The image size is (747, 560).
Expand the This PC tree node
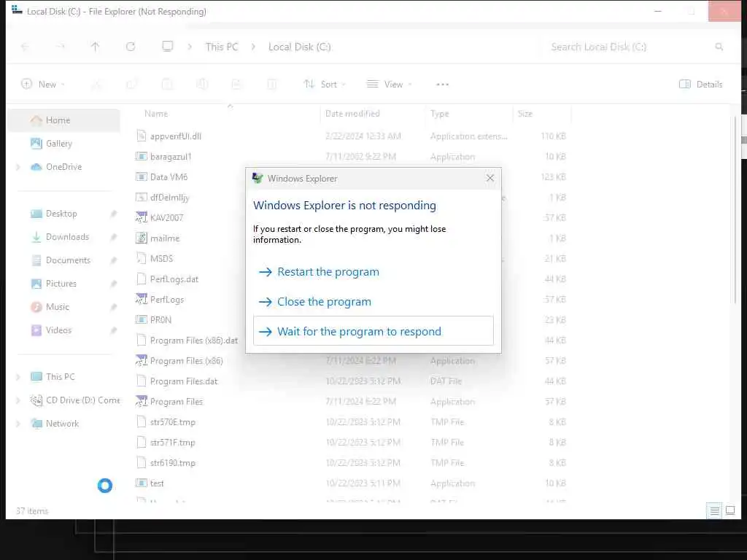coord(18,377)
